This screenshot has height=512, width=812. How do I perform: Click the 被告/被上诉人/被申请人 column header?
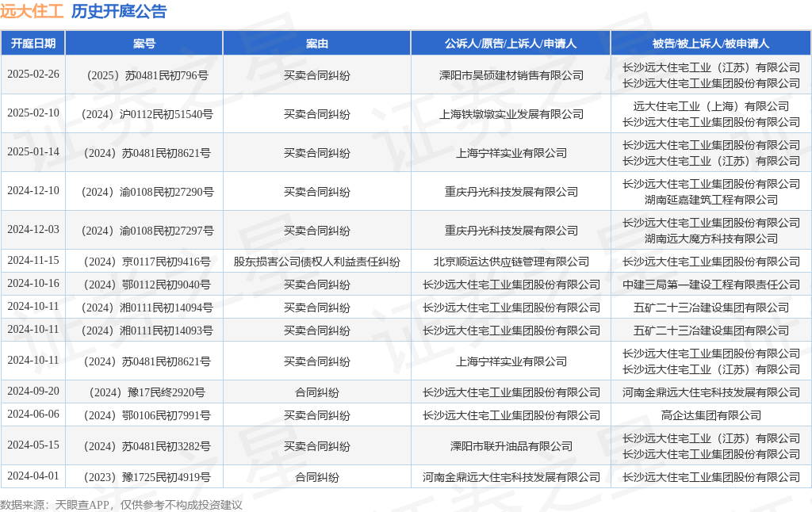tap(711, 44)
